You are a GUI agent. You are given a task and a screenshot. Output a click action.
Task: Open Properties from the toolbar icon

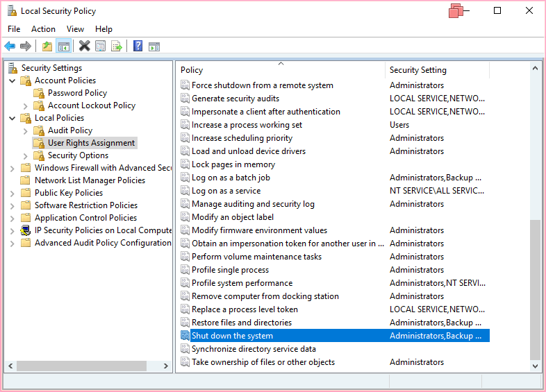click(101, 46)
